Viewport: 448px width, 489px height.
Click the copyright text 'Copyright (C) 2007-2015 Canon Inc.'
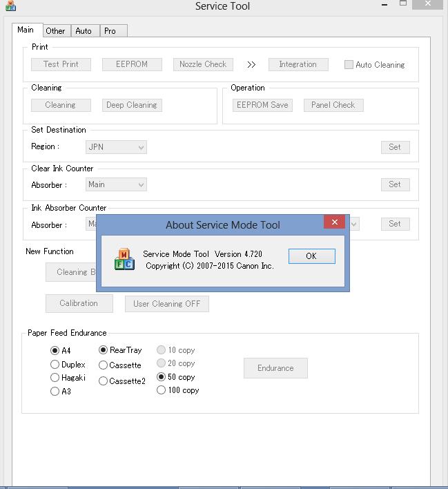210,266
